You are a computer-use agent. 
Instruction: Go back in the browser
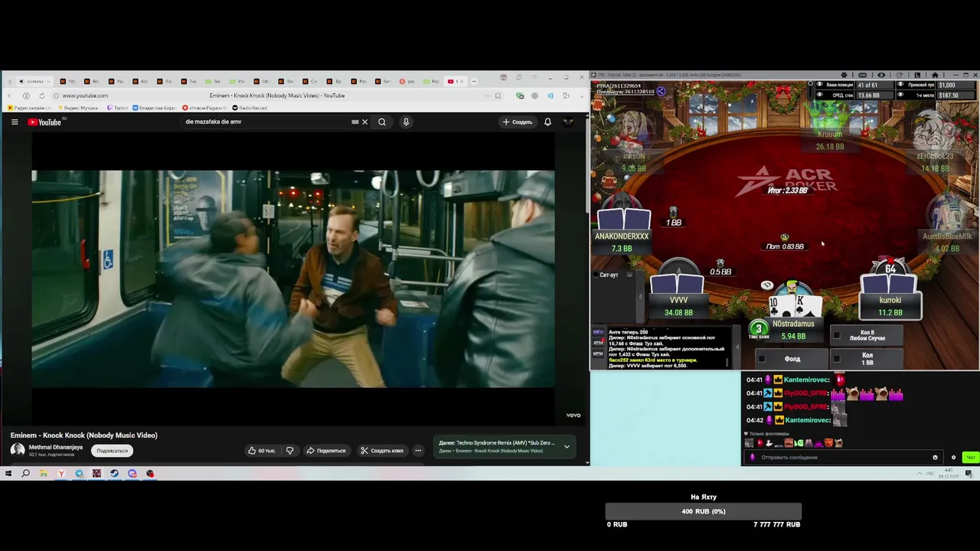pos(10,96)
